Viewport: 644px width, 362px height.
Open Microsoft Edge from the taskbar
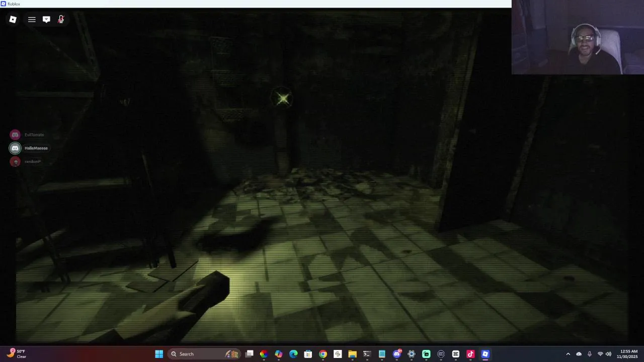click(x=293, y=354)
